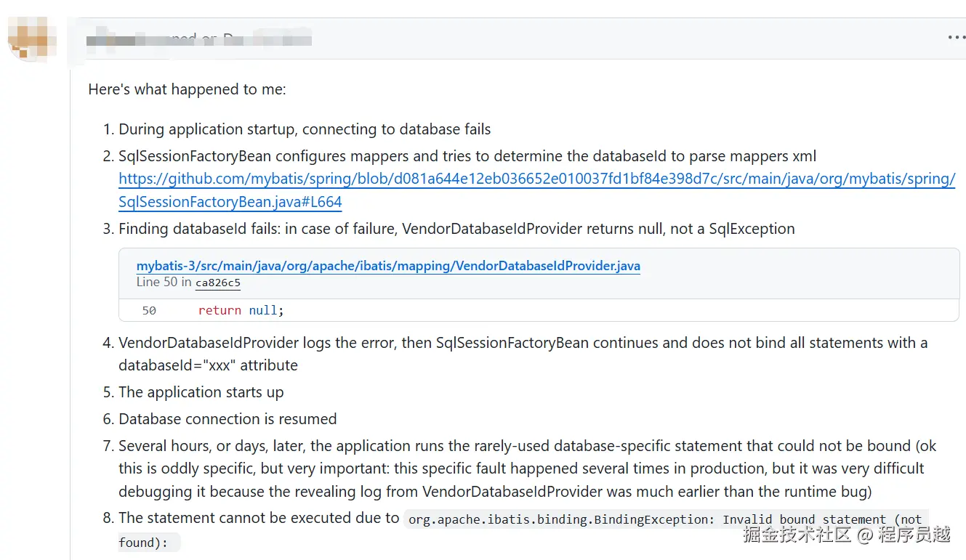966x560 pixels.
Task: Click 'Here's what happened to me:' text
Action: coord(187,89)
